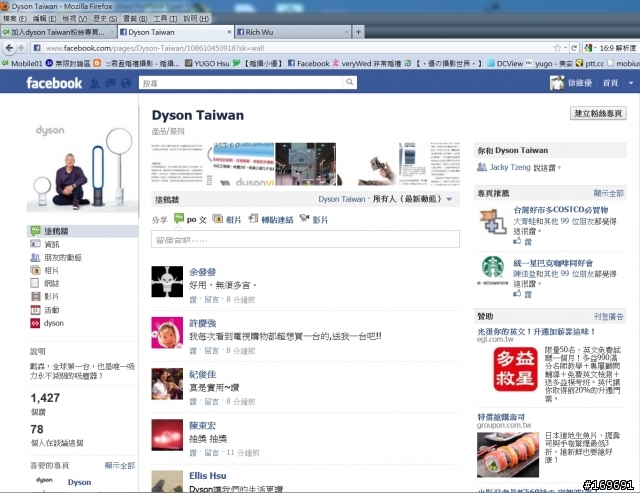
Task: Click the search magnifier icon
Action: [349, 82]
